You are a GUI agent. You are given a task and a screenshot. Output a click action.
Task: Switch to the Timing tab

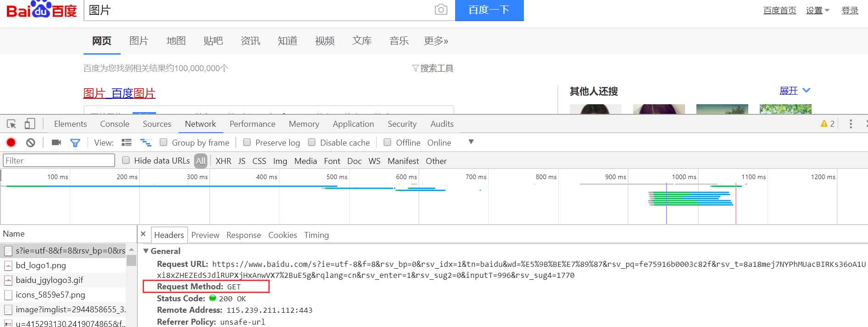click(317, 235)
